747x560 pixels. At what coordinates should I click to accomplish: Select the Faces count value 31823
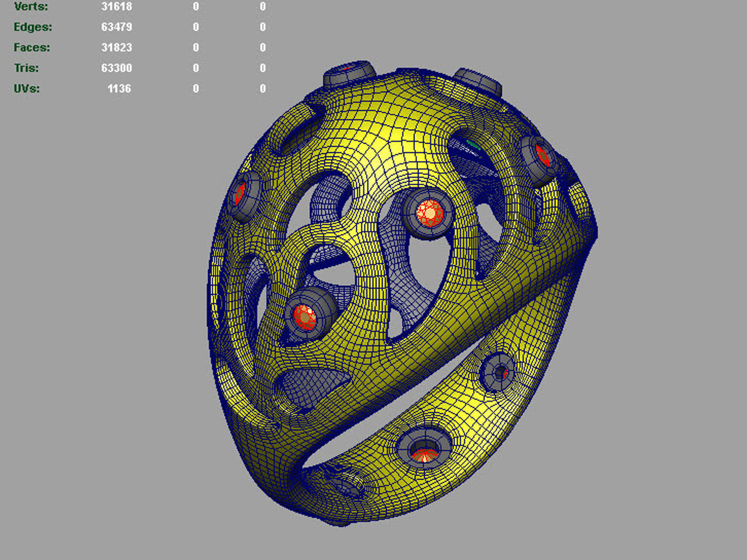[117, 48]
